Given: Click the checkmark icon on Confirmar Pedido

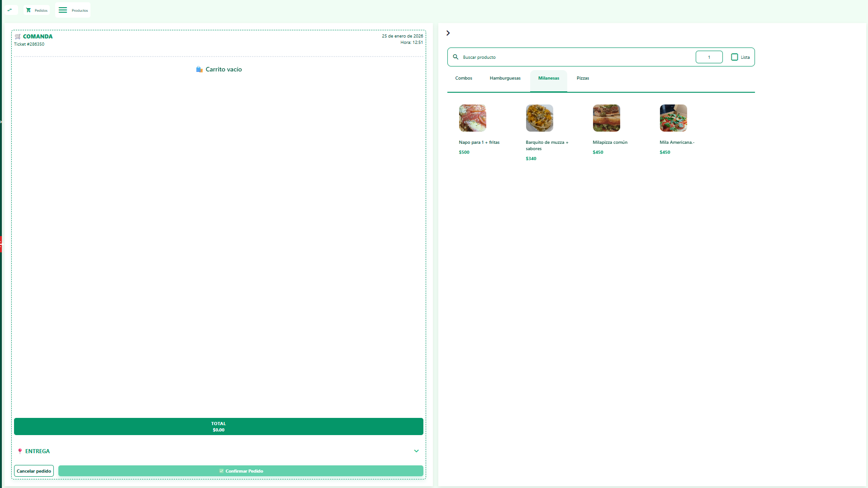Looking at the screenshot, I should coord(221,471).
